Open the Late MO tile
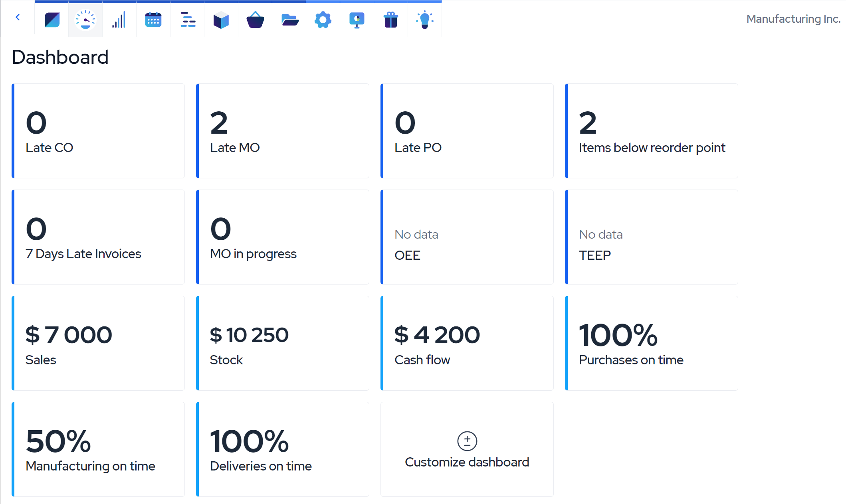Screen dimensions: 846x504 (x=283, y=131)
